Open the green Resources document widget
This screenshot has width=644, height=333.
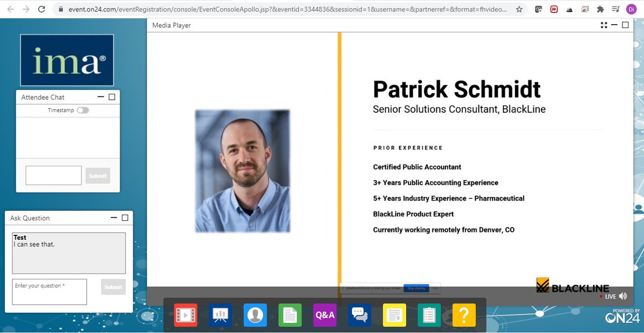(290, 315)
